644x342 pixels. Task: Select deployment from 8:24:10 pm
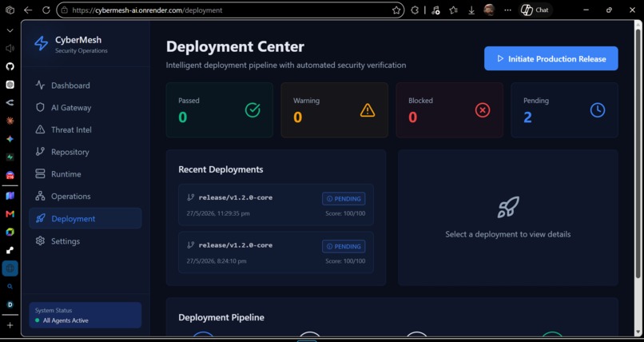point(276,253)
